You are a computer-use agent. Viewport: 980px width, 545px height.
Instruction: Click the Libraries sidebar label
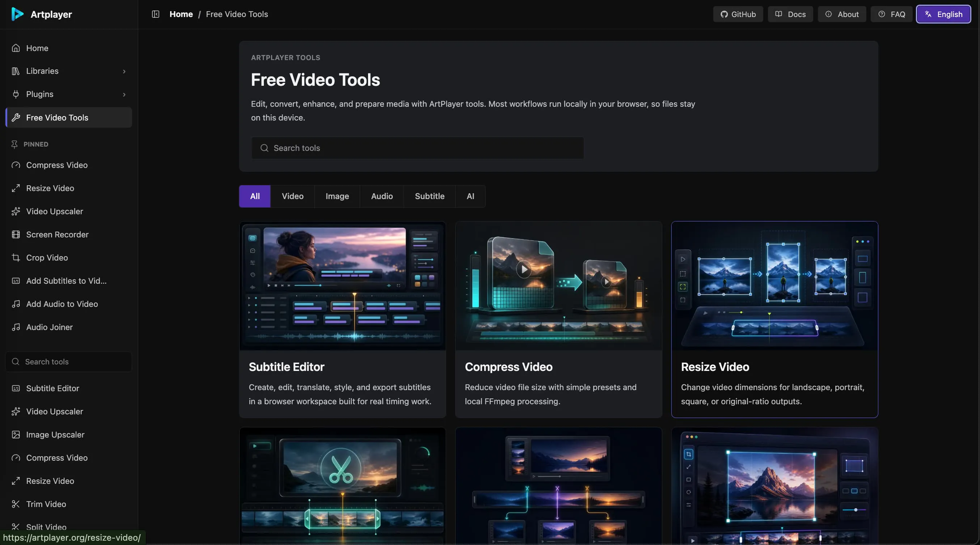(x=42, y=71)
